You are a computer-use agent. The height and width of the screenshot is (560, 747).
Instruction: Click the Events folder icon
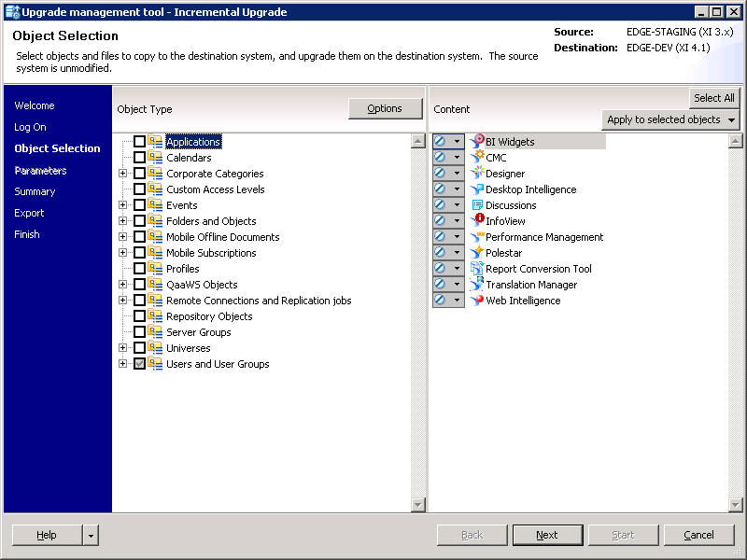[155, 204]
